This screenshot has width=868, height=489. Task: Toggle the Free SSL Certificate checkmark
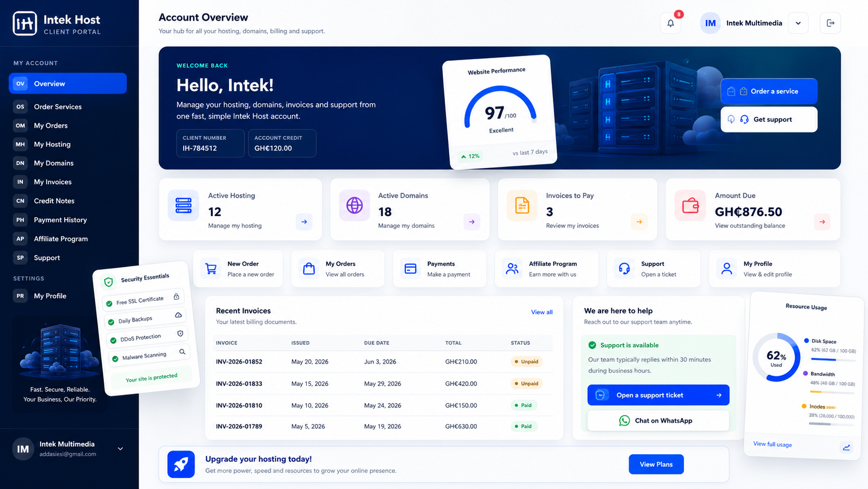pyautogui.click(x=109, y=303)
